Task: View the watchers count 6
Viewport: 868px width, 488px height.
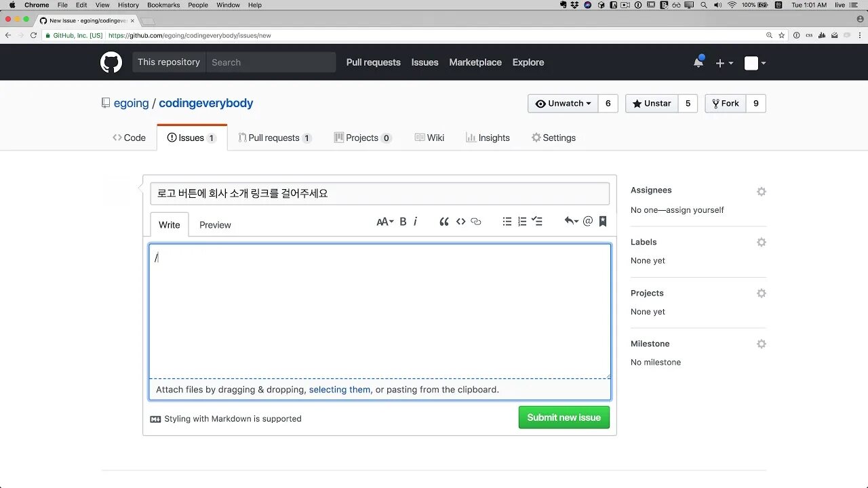Action: (x=608, y=104)
